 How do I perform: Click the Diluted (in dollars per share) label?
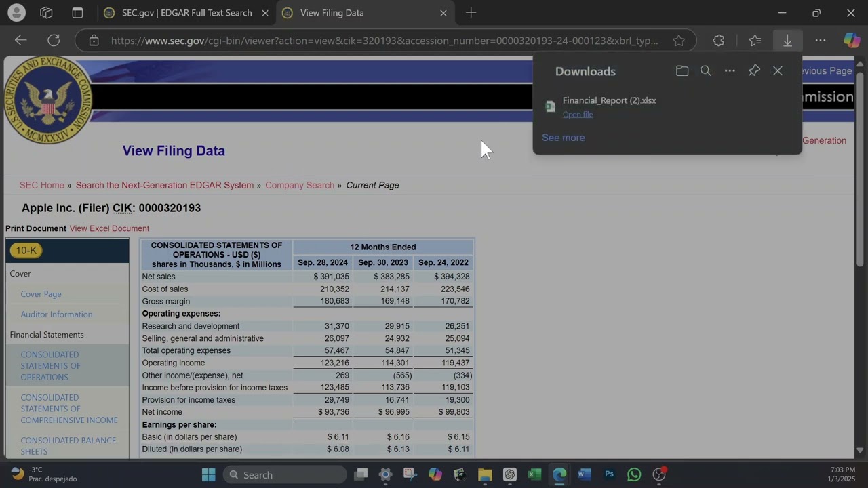tap(192, 449)
